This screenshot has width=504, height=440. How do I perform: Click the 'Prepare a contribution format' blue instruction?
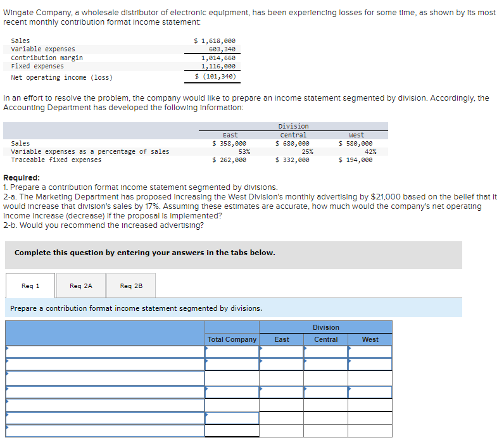(x=234, y=308)
